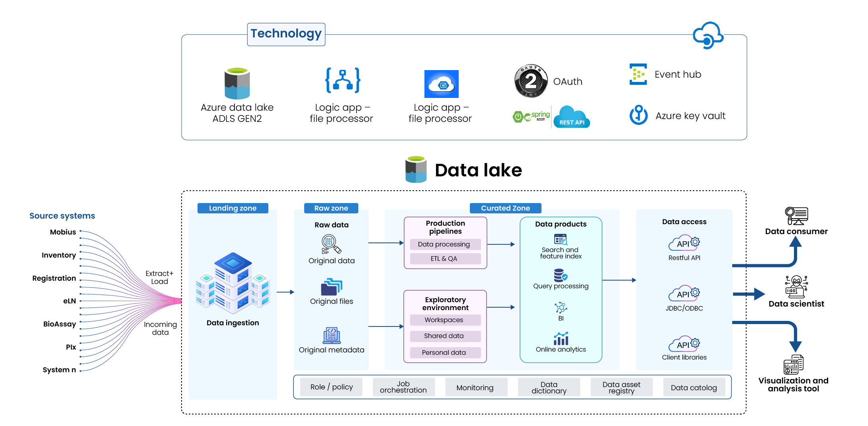This screenshot has width=868, height=426.
Task: Click the Personal data box
Action: coord(446,353)
